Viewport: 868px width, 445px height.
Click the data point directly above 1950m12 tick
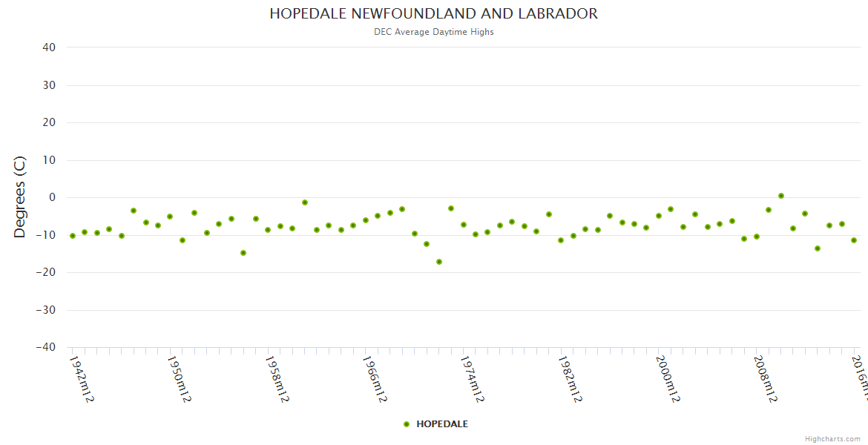click(170, 217)
